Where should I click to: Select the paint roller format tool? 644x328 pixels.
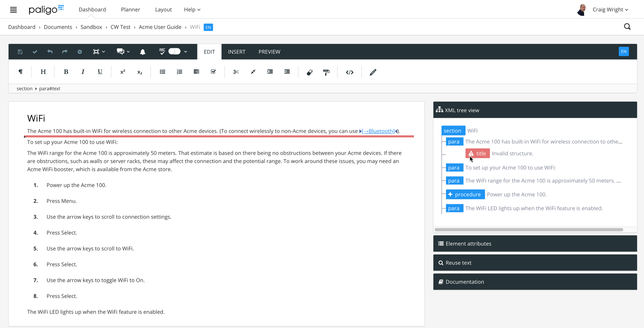(326, 72)
